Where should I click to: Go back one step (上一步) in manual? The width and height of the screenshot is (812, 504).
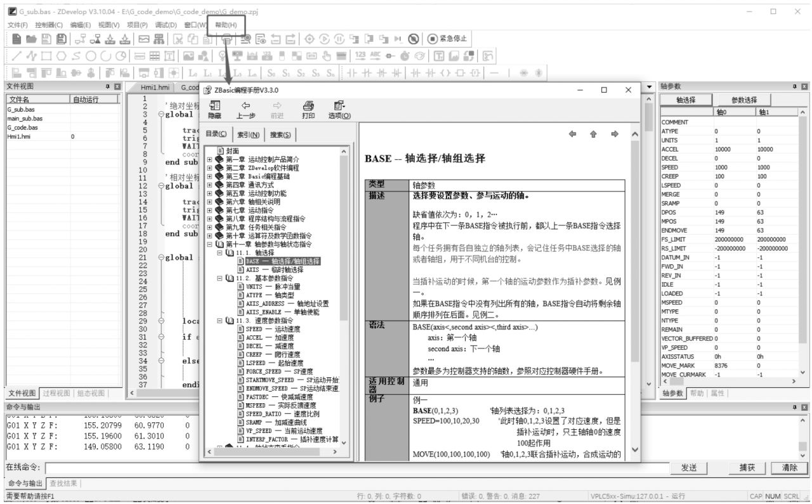(x=246, y=110)
